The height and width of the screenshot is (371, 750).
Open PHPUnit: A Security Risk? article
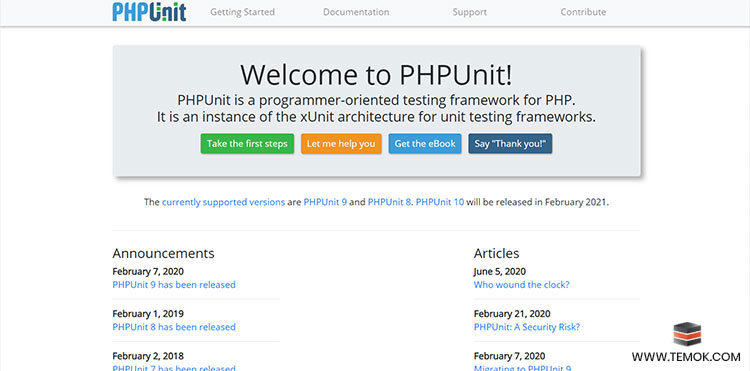(x=527, y=327)
